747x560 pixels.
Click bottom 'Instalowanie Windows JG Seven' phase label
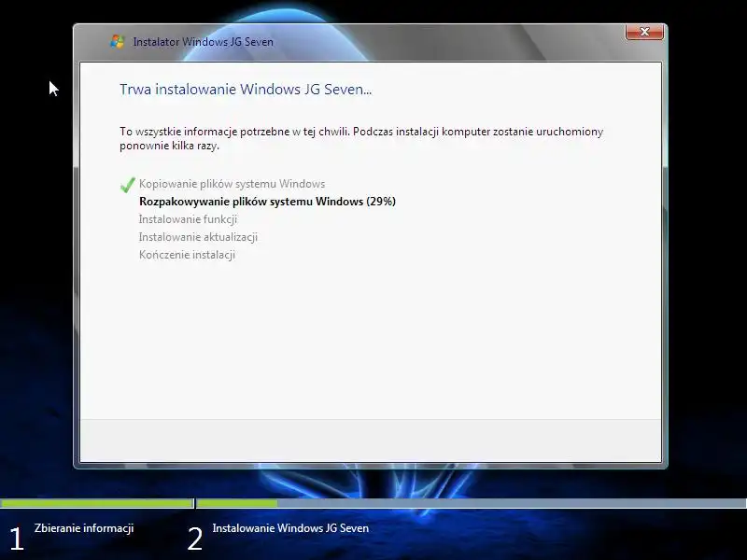(290, 528)
